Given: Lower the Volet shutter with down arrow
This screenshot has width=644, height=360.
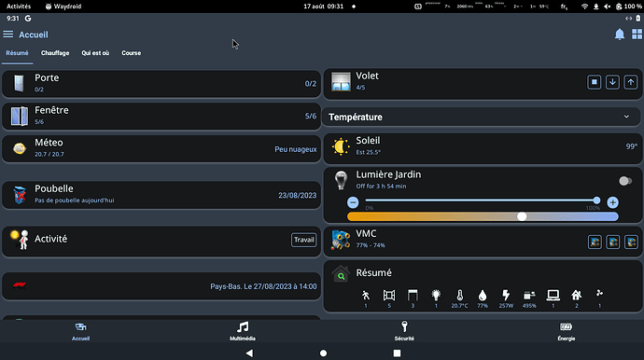Looking at the screenshot, I should click(x=612, y=82).
